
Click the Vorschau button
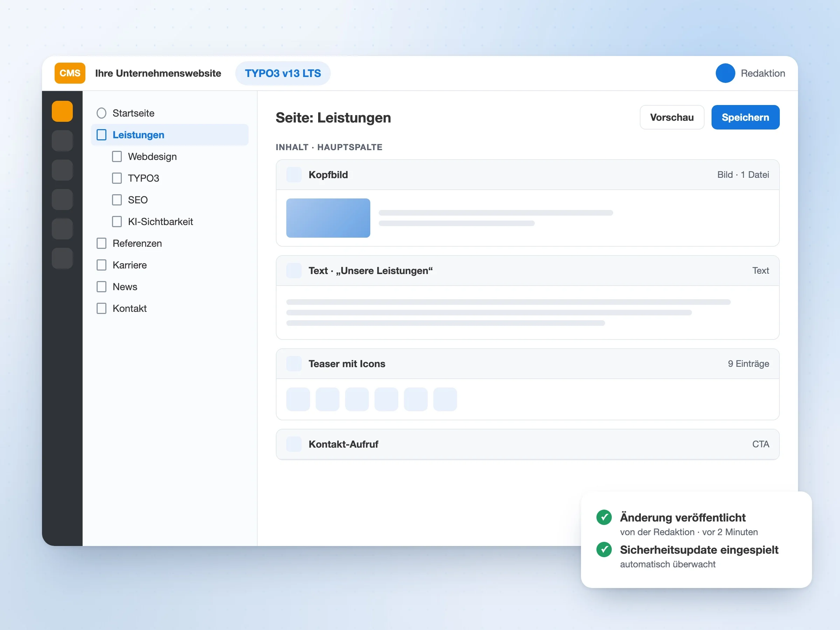672,117
